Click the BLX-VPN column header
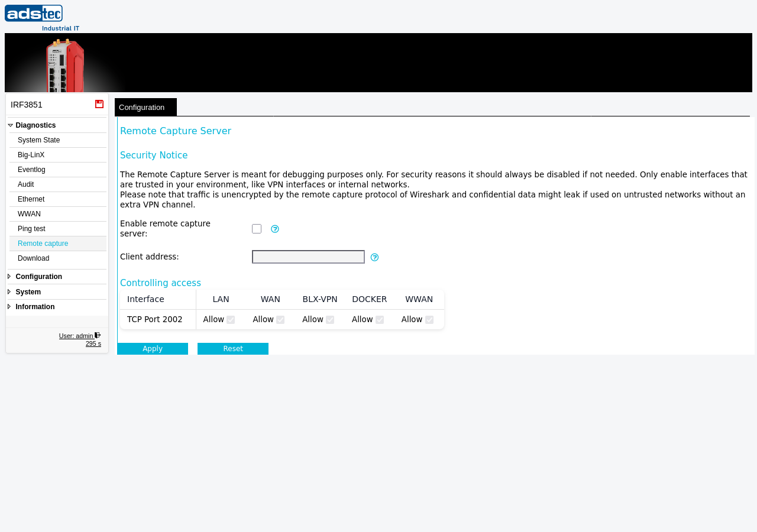This screenshot has height=532, width=757. click(320, 299)
